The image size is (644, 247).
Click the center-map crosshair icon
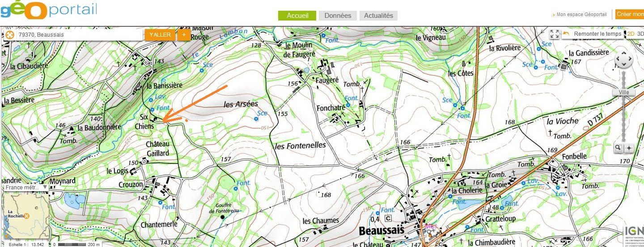[629, 148]
